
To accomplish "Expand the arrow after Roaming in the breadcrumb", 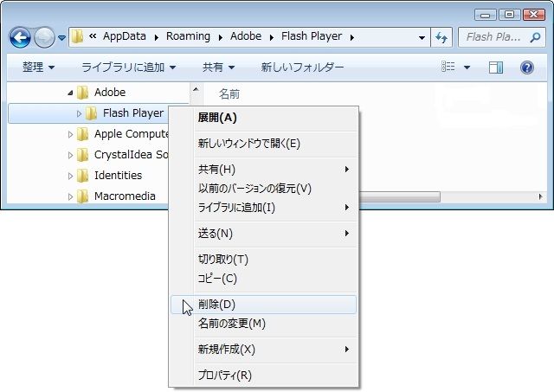I will tap(221, 37).
